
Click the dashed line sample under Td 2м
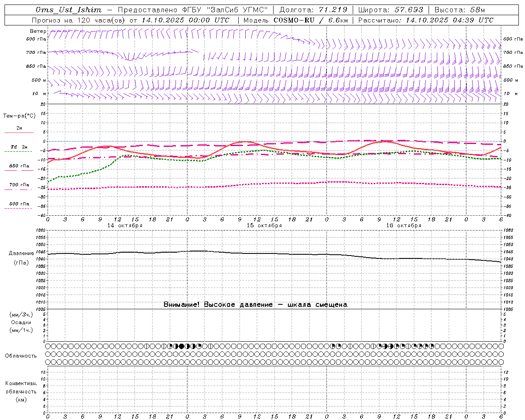pos(18,152)
